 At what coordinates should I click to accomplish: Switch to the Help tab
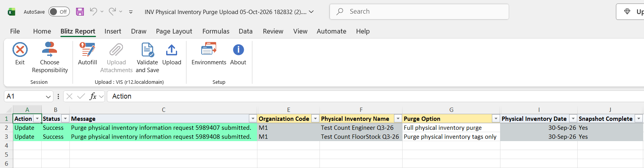[363, 31]
